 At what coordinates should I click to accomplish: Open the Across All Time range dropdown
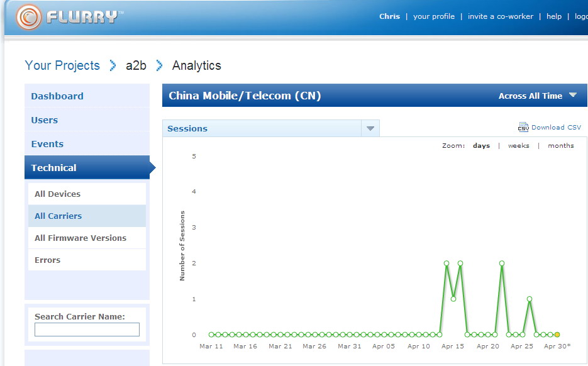point(537,96)
